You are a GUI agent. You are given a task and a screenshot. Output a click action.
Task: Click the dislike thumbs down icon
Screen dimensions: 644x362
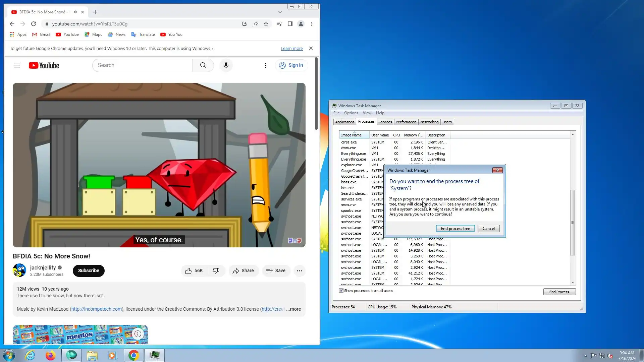coord(216,271)
